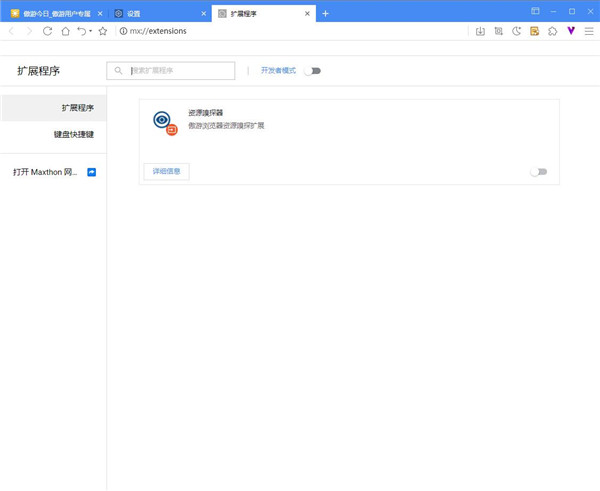Click the 开发者模式 label
Viewport: 600px width, 491px height.
click(x=278, y=70)
